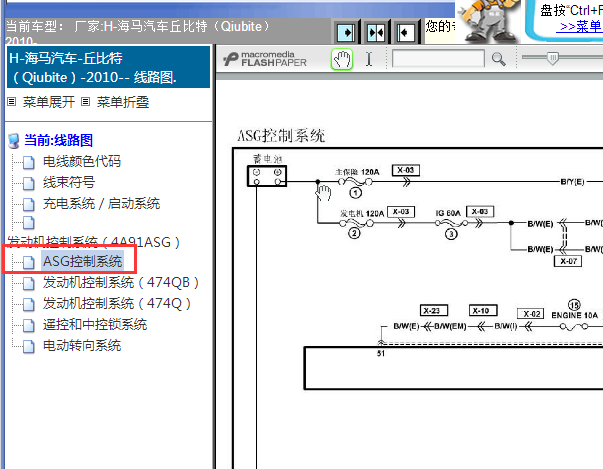603x469 pixels.
Task: Click fuse number 3 IG 60A
Action: [451, 233]
